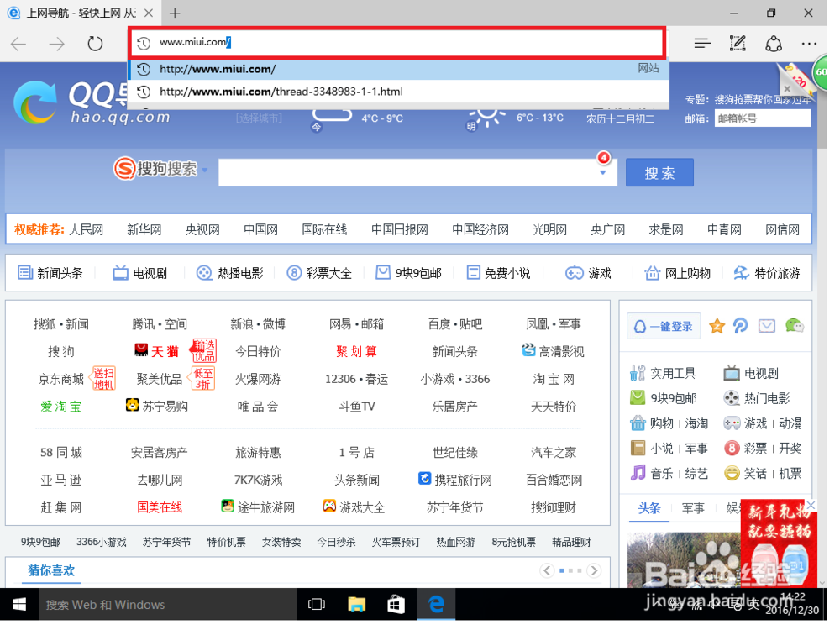Open a new tab with plus button
The width and height of the screenshot is (840, 630).
click(x=175, y=13)
